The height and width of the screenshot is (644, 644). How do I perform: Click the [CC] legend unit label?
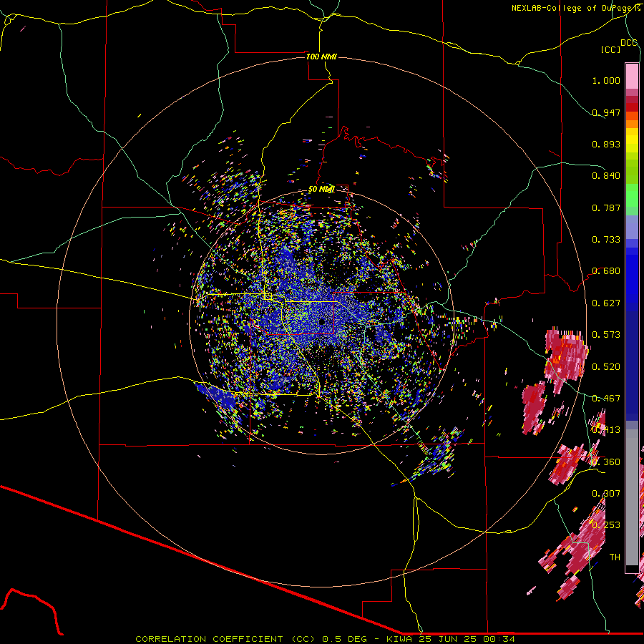click(x=611, y=49)
